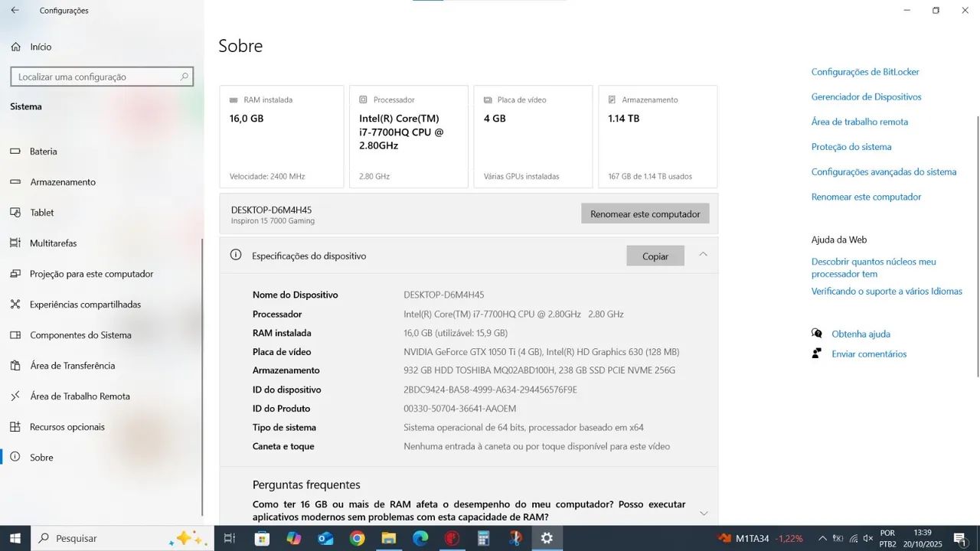Open the Wi-Fi network tray icon
980x551 pixels.
click(x=853, y=539)
